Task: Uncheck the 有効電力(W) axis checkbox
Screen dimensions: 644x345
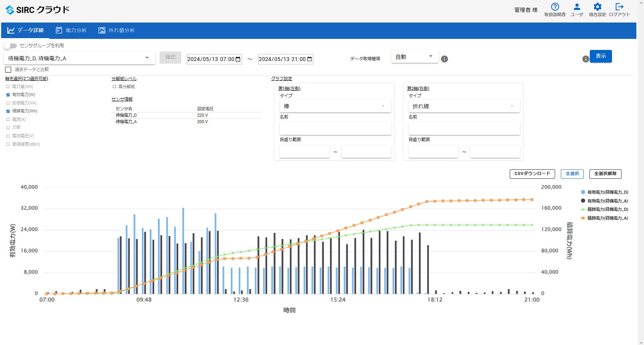Action: coord(8,95)
